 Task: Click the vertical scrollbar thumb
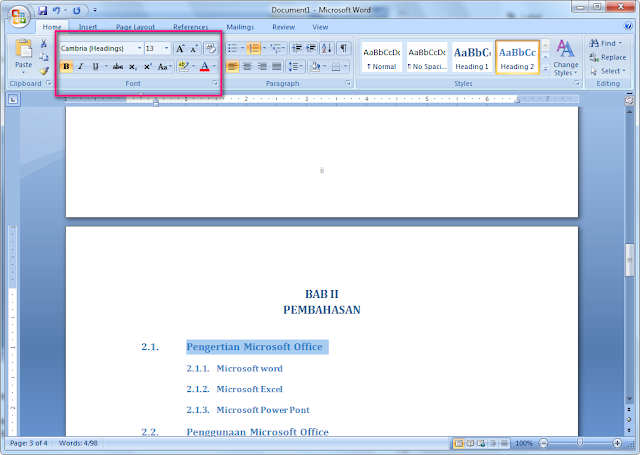point(629,260)
